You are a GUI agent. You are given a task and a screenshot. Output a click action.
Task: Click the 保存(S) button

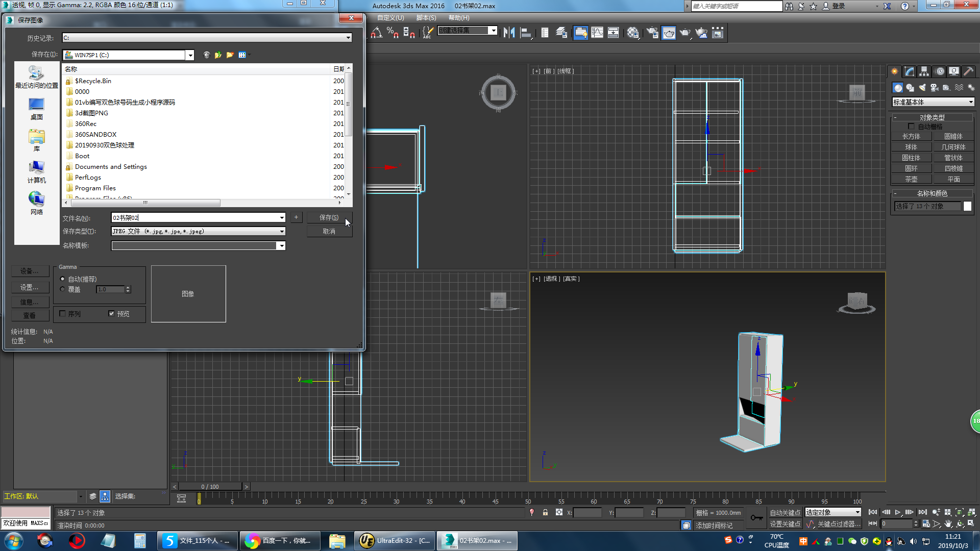(x=329, y=217)
